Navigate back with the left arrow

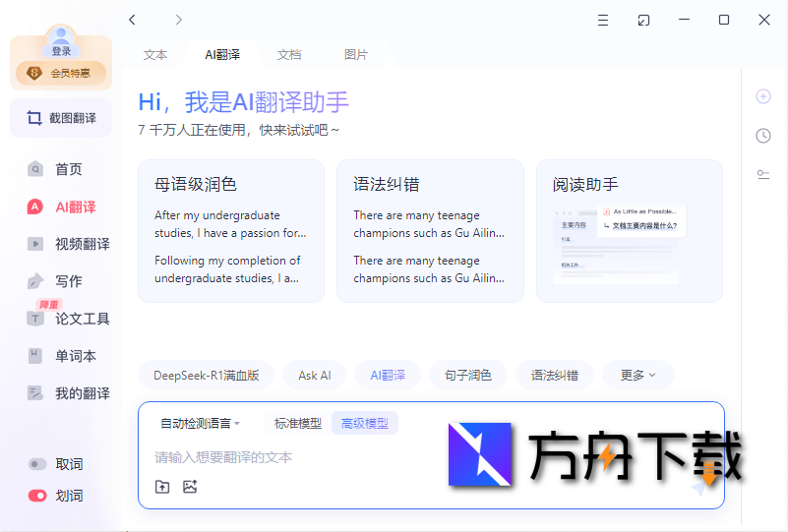click(x=132, y=20)
